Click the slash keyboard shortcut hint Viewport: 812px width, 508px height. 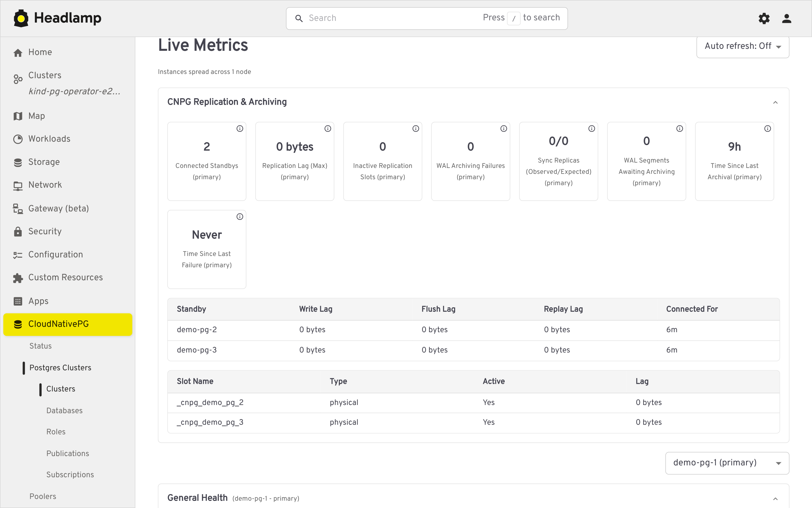click(514, 18)
